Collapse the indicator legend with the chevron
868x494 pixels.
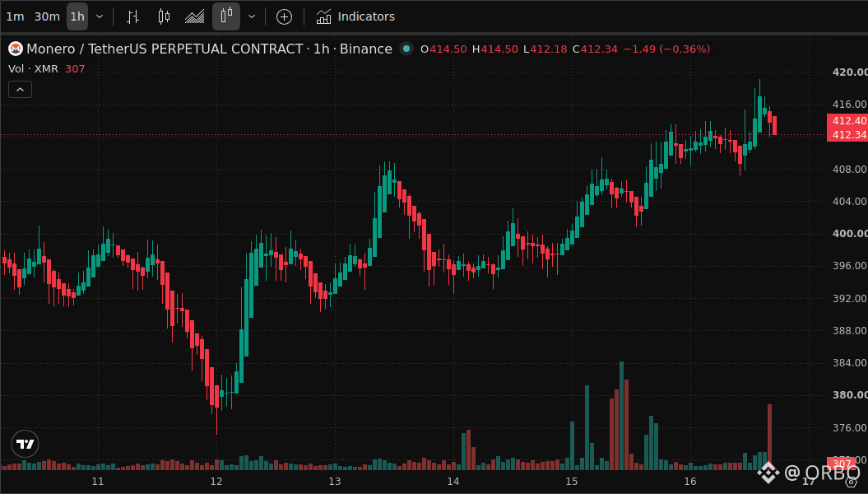(x=20, y=89)
